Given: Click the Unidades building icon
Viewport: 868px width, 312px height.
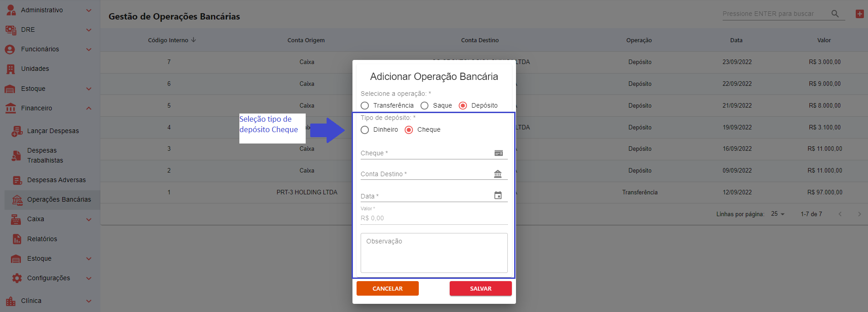Looking at the screenshot, I should coord(10,69).
